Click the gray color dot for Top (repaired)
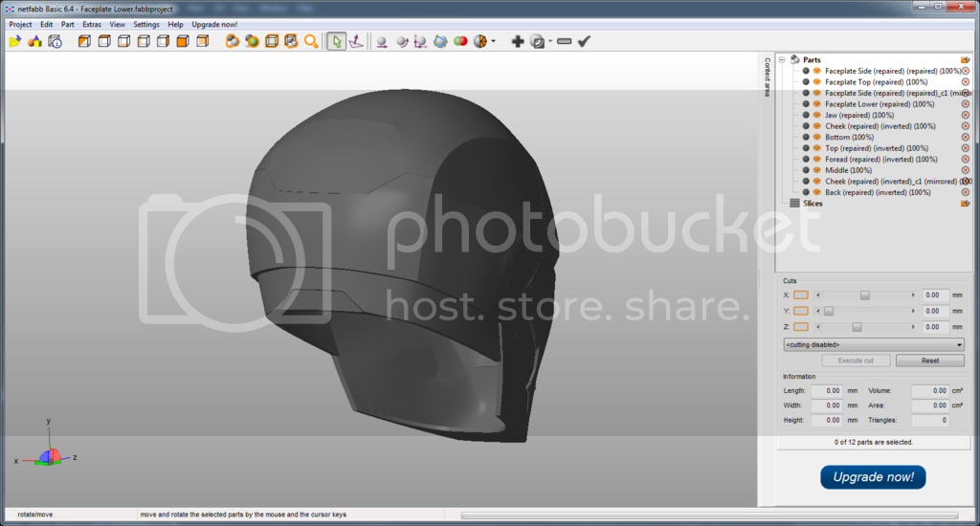This screenshot has height=526, width=980. pos(806,148)
